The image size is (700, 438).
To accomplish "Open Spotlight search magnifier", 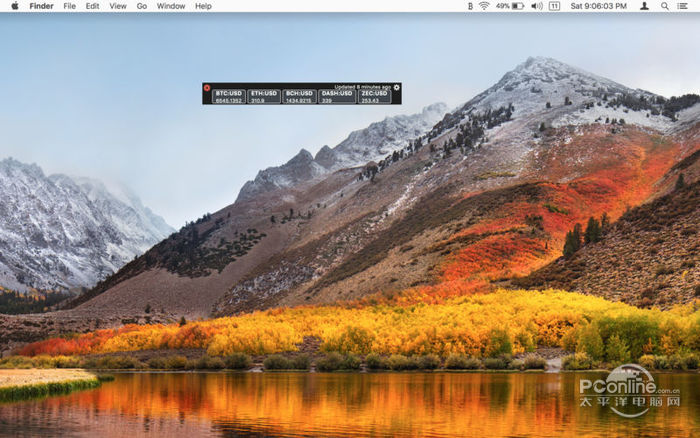I will point(664,6).
